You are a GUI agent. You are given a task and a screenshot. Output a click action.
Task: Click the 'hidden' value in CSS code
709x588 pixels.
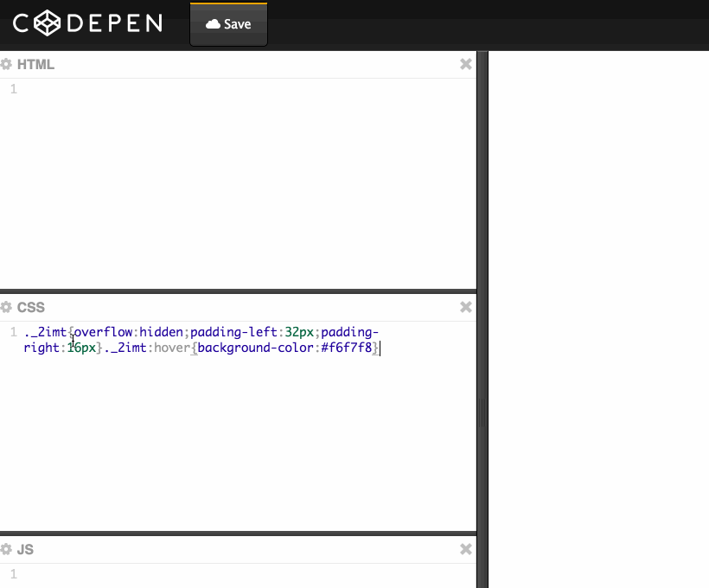tap(161, 332)
